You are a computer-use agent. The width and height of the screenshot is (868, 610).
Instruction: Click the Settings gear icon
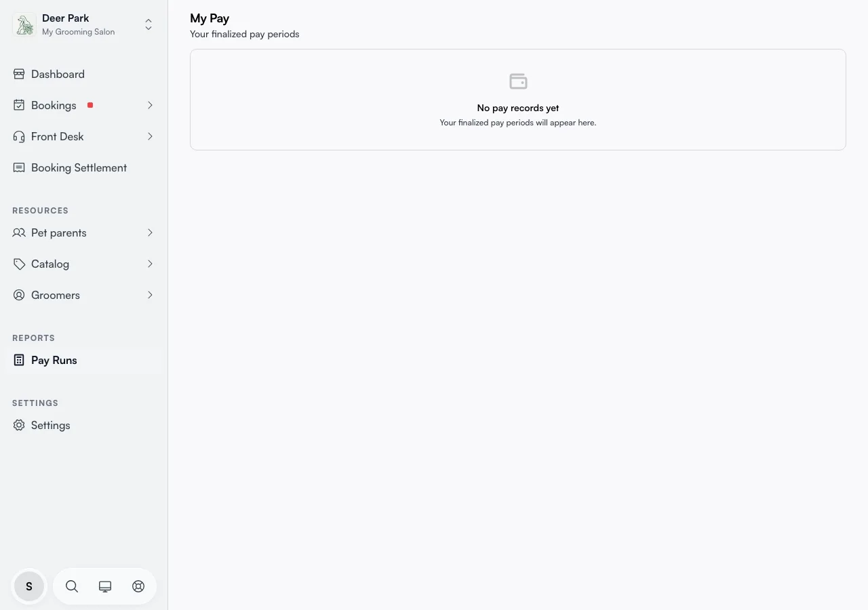point(19,425)
